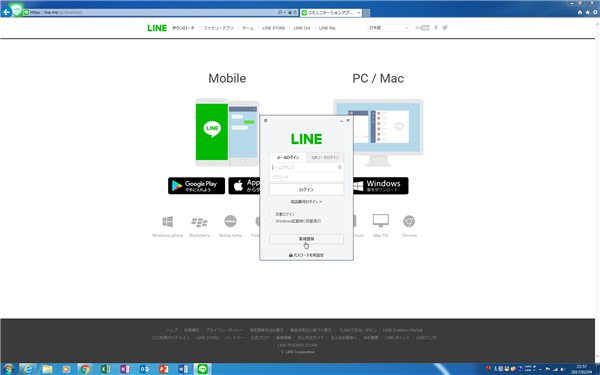Select the コミュニケーションアプリ browser tab

(331, 13)
